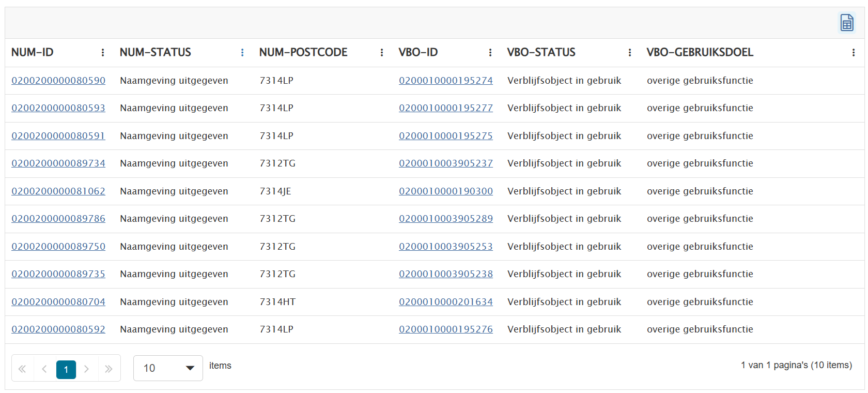Click the export to spreadsheet icon
The image size is (868, 393).
[x=847, y=23]
